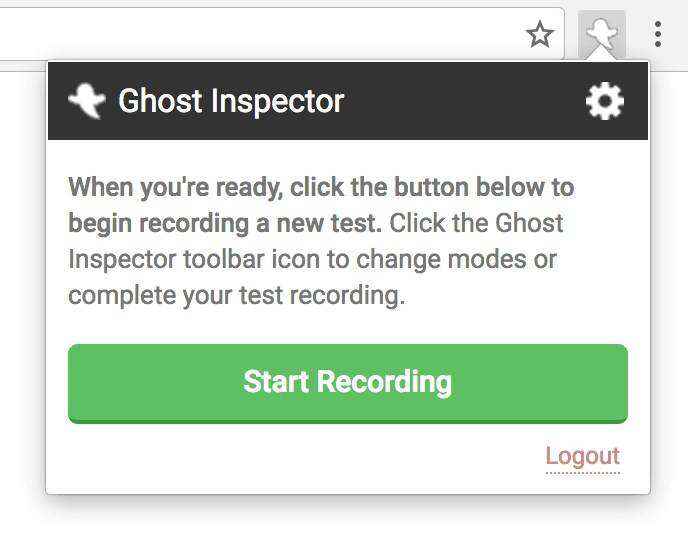688x542 pixels.
Task: Click the Logout link
Action: click(582, 456)
